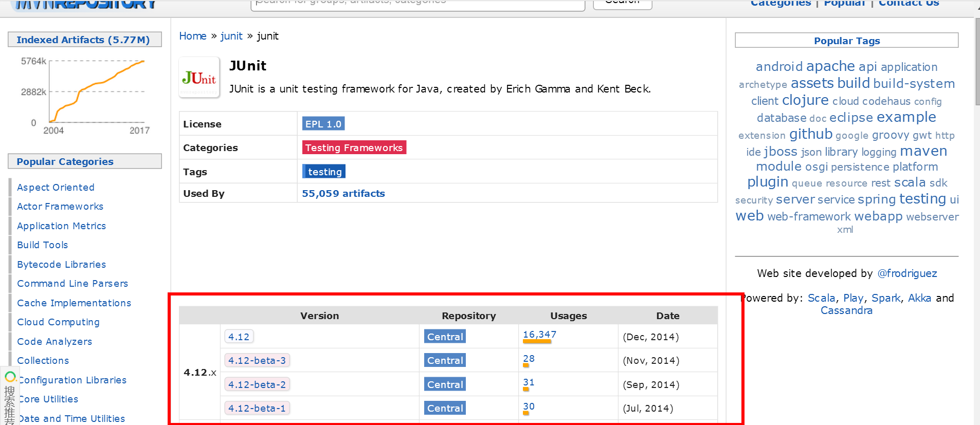Open the 31 usages link

pos(529,382)
